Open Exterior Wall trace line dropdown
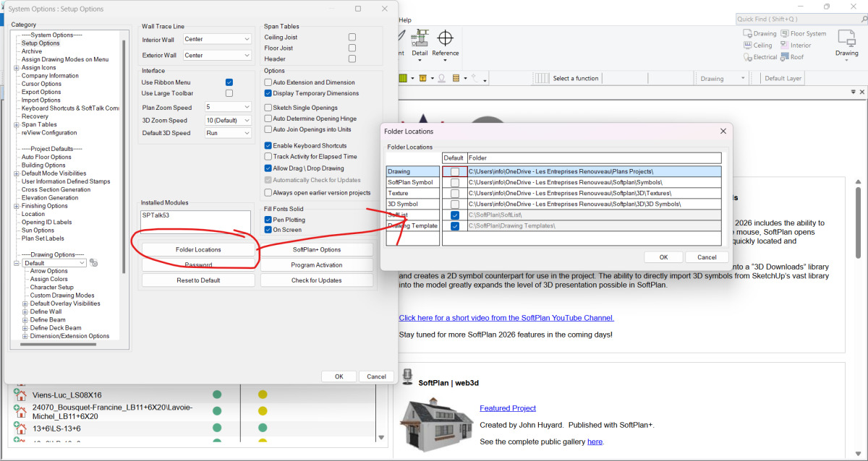This screenshot has height=461, width=868. tap(216, 55)
